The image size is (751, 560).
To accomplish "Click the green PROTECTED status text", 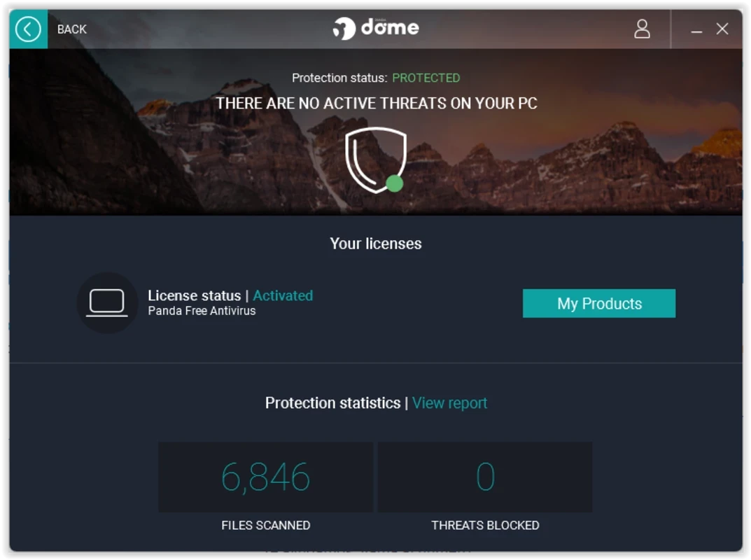I will coord(426,78).
